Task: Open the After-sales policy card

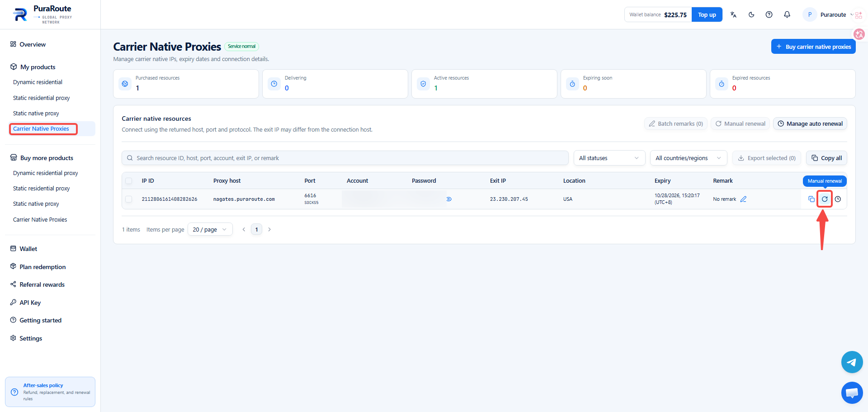Action: coord(50,392)
